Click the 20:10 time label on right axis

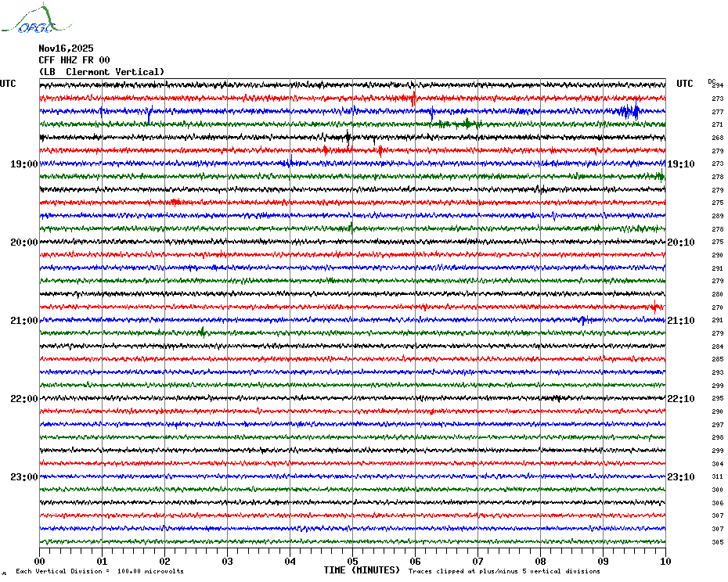(681, 242)
